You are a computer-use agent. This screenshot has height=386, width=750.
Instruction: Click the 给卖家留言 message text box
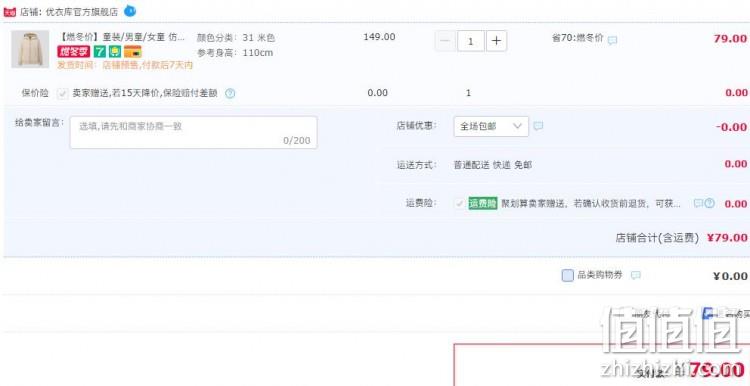point(193,132)
